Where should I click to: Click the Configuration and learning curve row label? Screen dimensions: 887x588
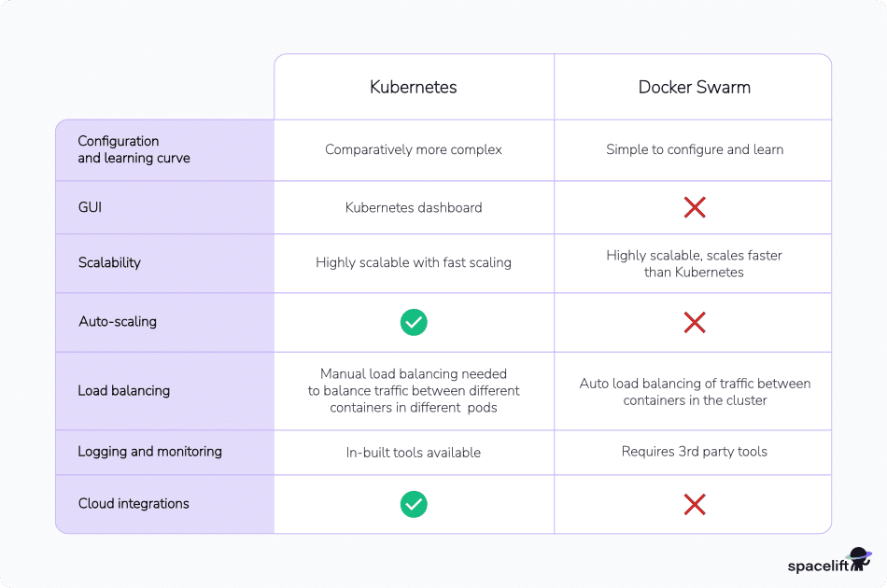[x=134, y=150]
